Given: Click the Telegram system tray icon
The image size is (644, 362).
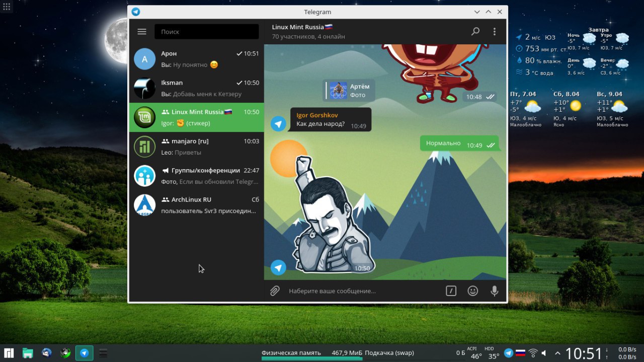Looking at the screenshot, I should [509, 353].
